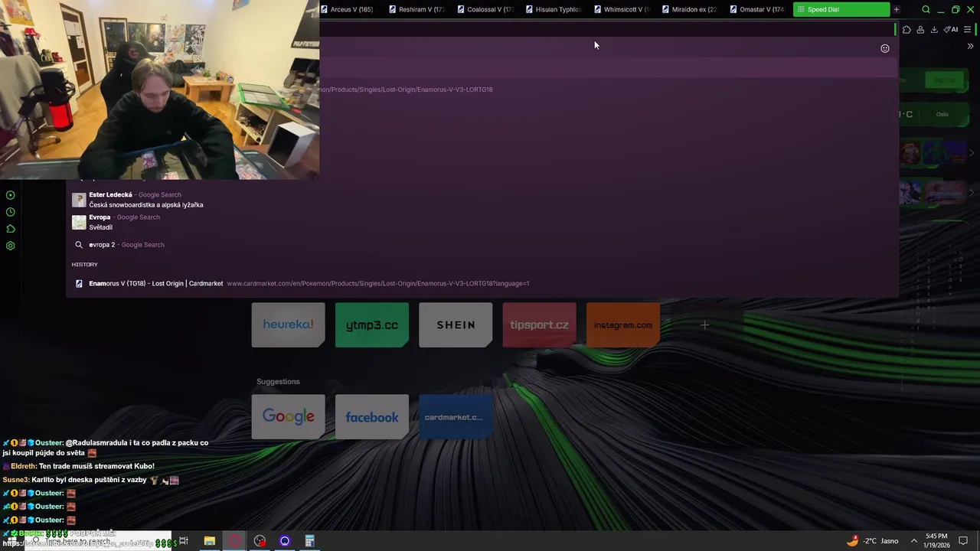980x551 pixels.
Task: Show hidden tray icons chevron
Action: coord(913,541)
